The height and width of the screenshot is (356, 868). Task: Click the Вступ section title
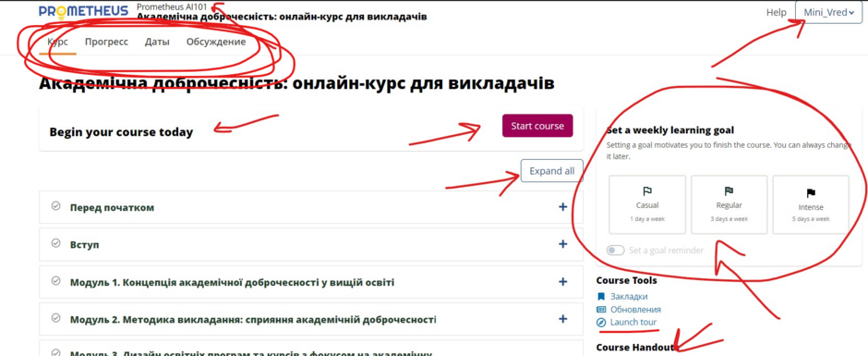coord(85,244)
